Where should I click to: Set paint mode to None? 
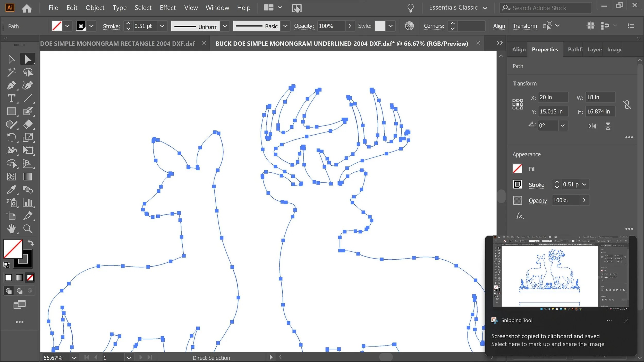click(30, 278)
